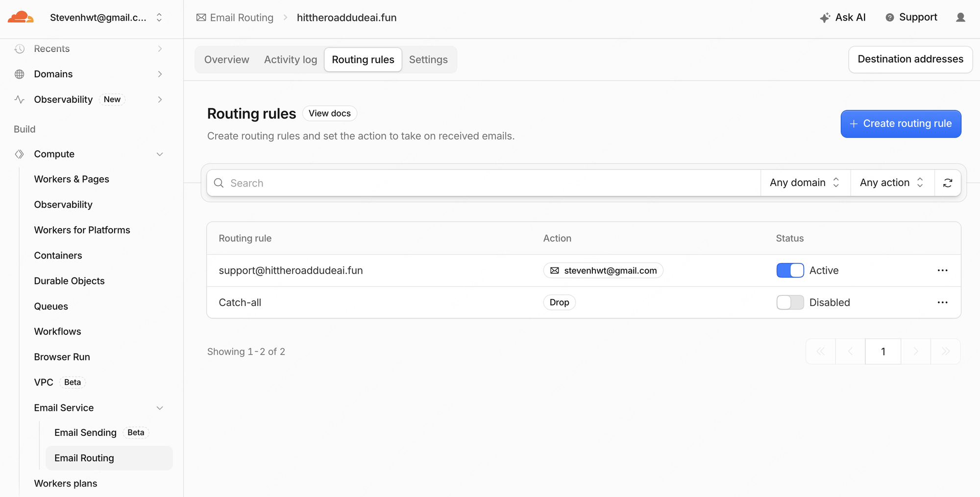Click the Compute diamond icon
Image resolution: width=980 pixels, height=497 pixels.
20,154
